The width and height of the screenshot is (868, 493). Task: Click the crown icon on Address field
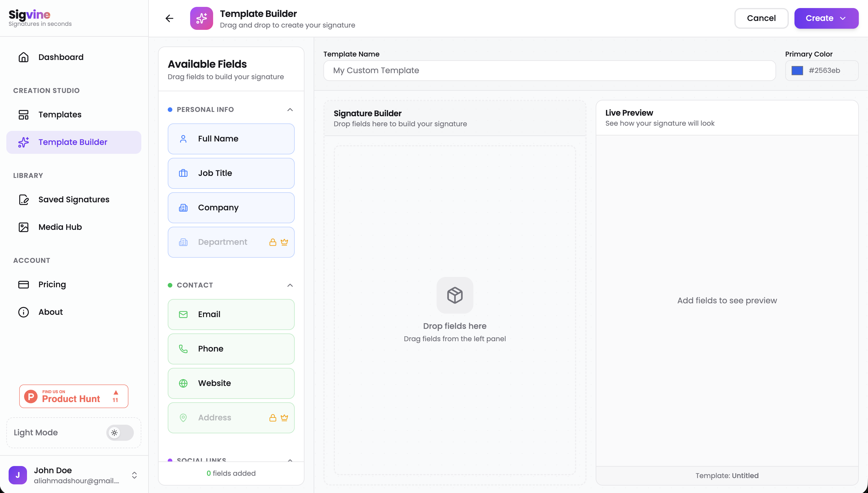click(x=284, y=418)
